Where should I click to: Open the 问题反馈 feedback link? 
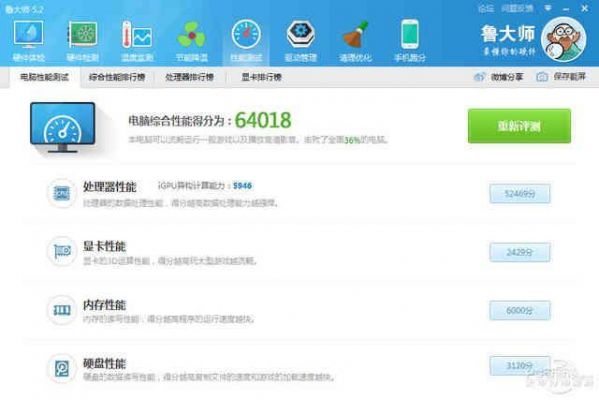click(517, 8)
